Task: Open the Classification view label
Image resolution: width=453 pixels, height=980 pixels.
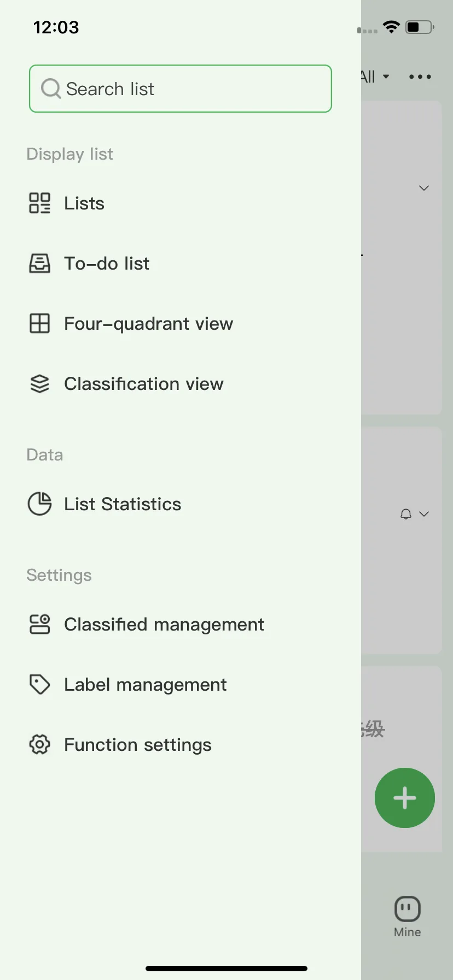Action: pos(144,384)
